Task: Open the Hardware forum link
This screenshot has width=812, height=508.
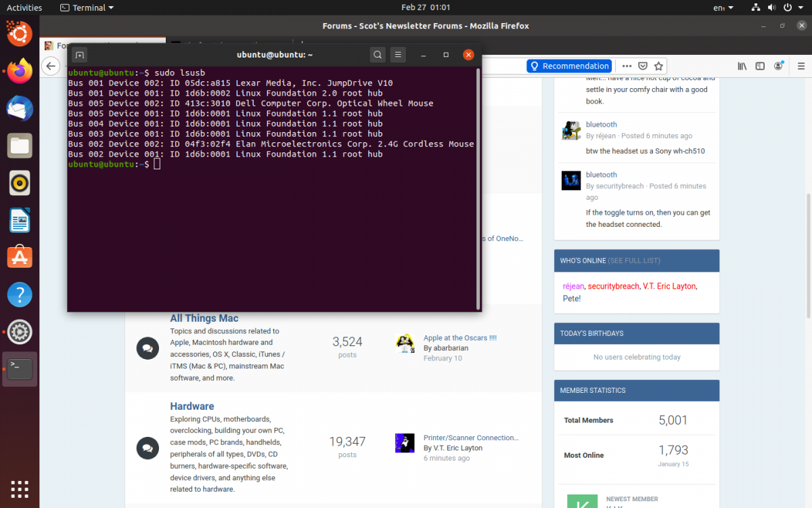Action: (192, 406)
